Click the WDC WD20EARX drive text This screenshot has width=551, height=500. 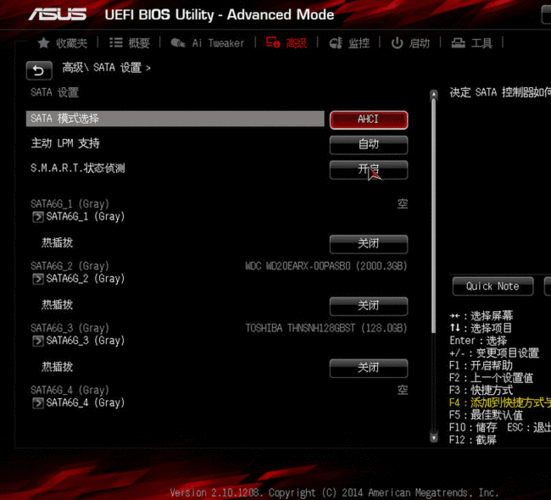point(326,266)
